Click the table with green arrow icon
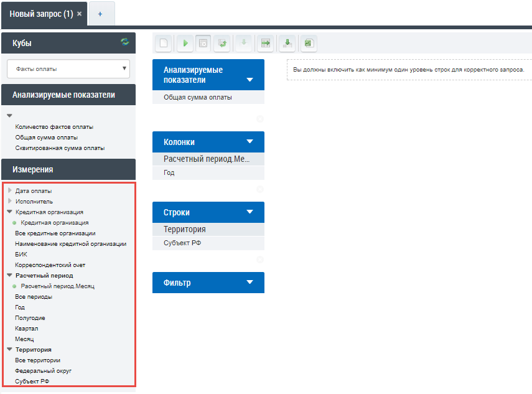 point(266,43)
